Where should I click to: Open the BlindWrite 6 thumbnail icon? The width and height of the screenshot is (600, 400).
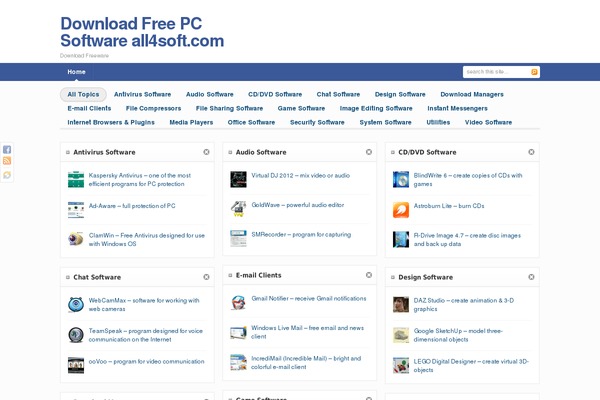click(401, 180)
